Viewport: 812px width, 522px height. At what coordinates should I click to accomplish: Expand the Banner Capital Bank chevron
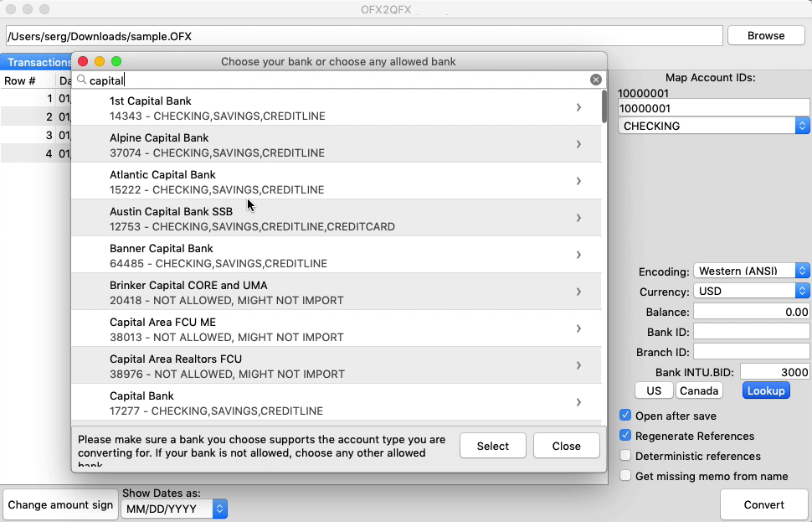tap(578, 255)
